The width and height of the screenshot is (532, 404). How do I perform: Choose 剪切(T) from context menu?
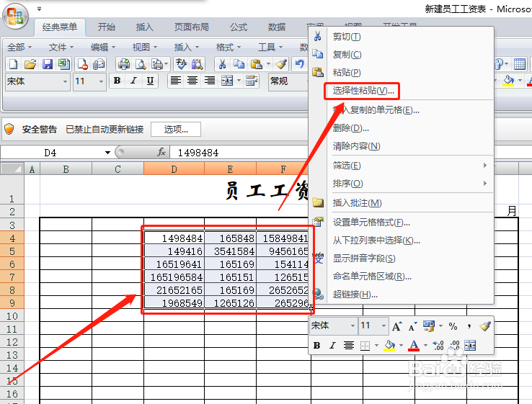[347, 37]
